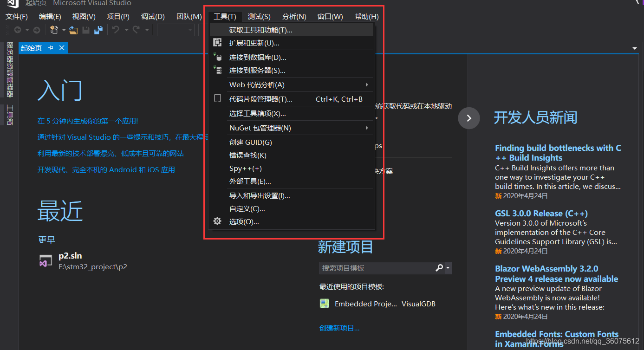Open the Finding build bottlenecks news article
The width and height of the screenshot is (644, 350).
[x=558, y=153]
